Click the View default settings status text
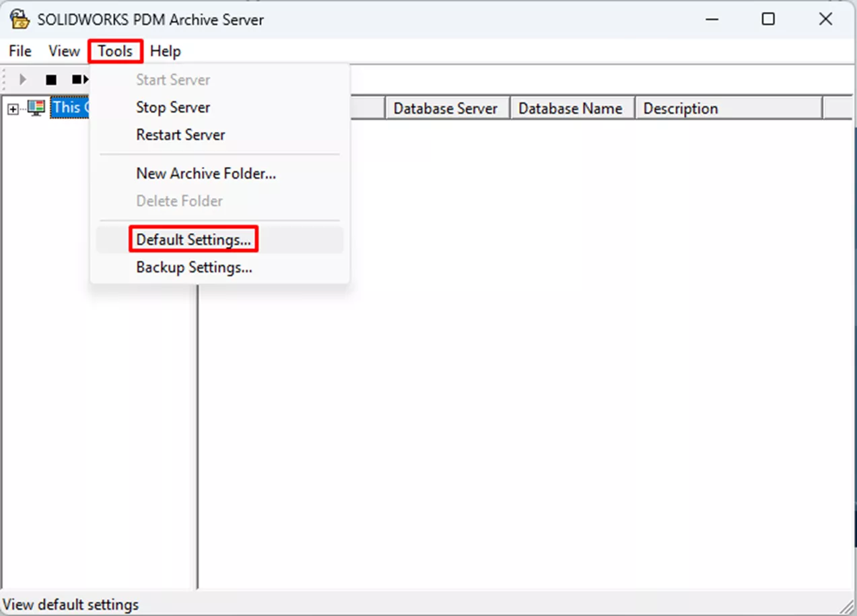This screenshot has height=616, width=857. [x=71, y=605]
